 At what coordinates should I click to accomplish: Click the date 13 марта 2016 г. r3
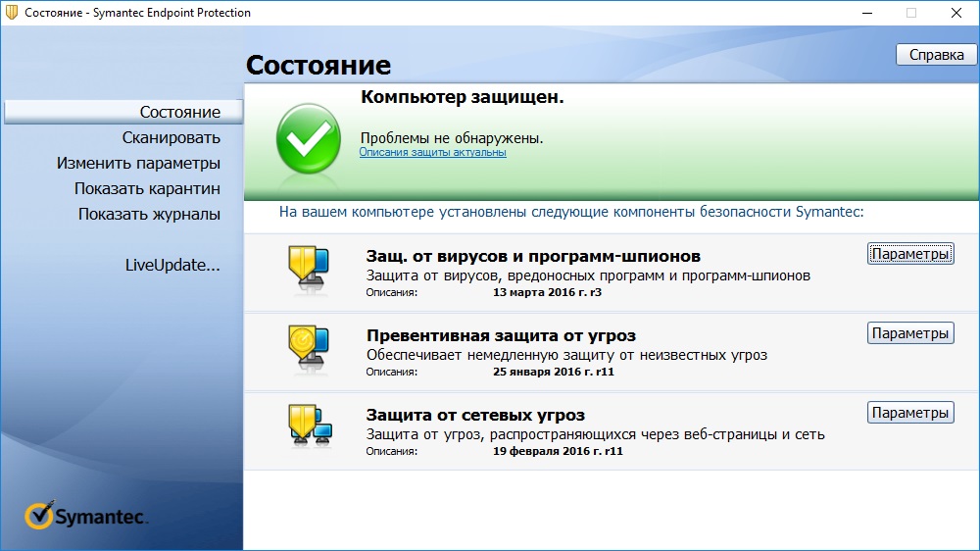point(547,293)
